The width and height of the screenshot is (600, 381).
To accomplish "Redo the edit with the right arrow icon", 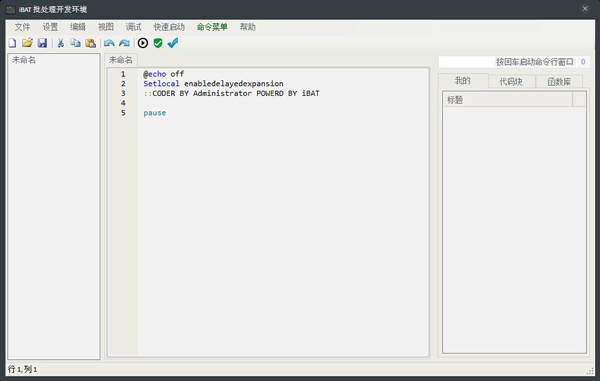I will pyautogui.click(x=124, y=43).
